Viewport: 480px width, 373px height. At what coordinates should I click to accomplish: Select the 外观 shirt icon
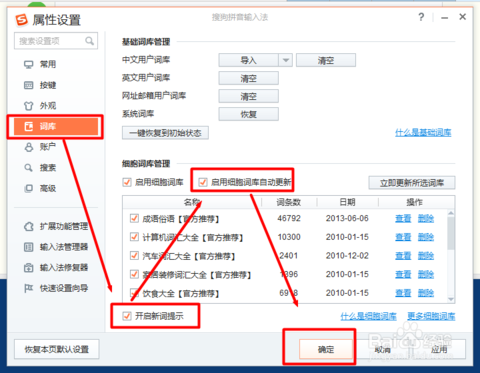(x=29, y=106)
